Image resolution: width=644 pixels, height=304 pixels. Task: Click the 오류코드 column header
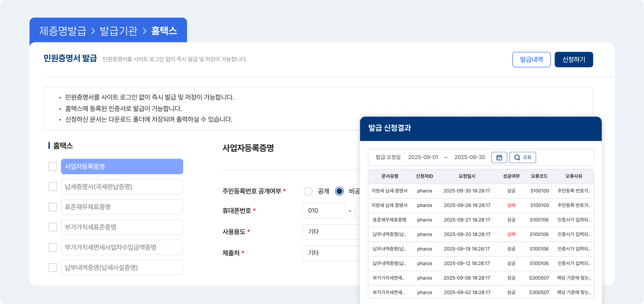point(539,176)
